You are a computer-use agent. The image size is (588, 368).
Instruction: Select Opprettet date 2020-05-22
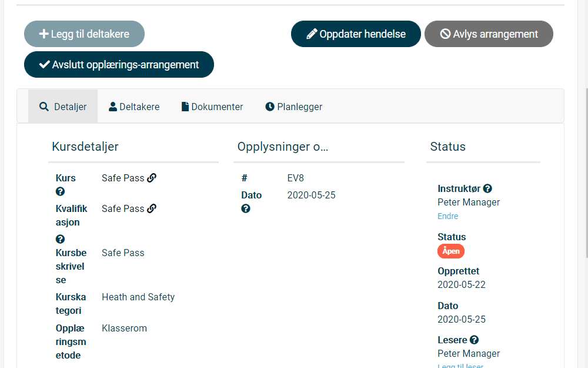[461, 284]
